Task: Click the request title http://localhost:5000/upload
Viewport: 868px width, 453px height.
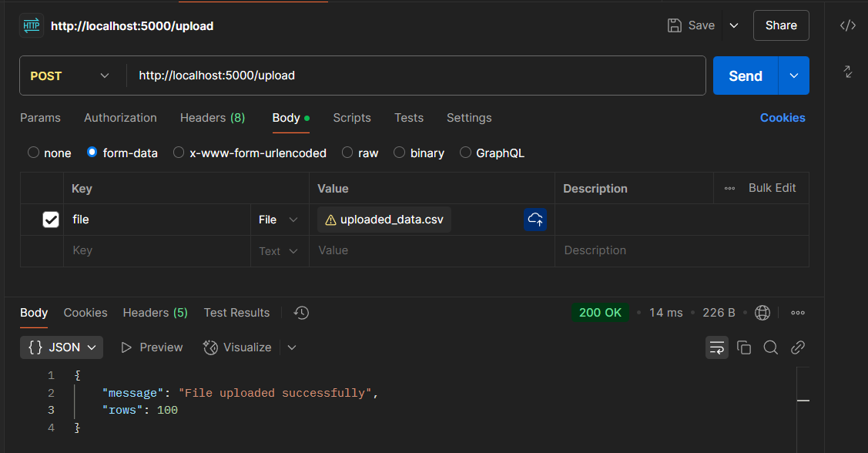Action: coord(132,26)
